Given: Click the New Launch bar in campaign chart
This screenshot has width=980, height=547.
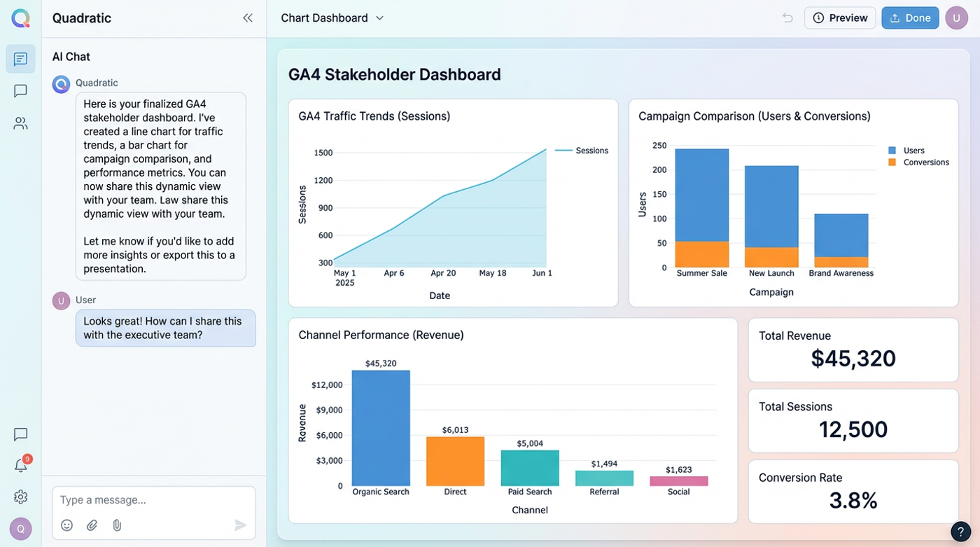Looking at the screenshot, I should point(771,216).
